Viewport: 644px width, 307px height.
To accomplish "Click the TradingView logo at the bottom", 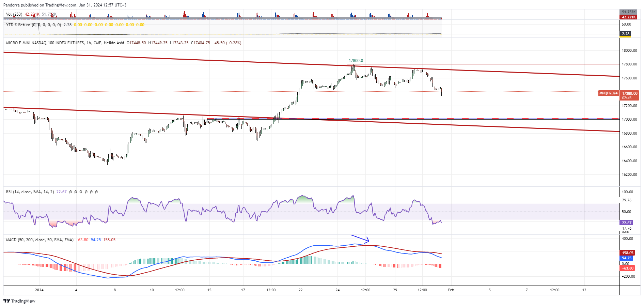I will pyautogui.click(x=19, y=301).
